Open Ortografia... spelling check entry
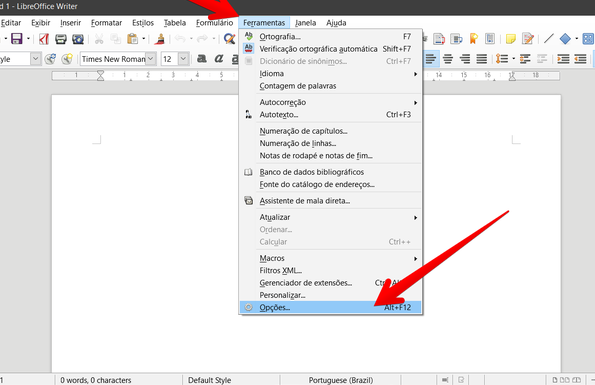595x385 pixels. (x=331, y=37)
